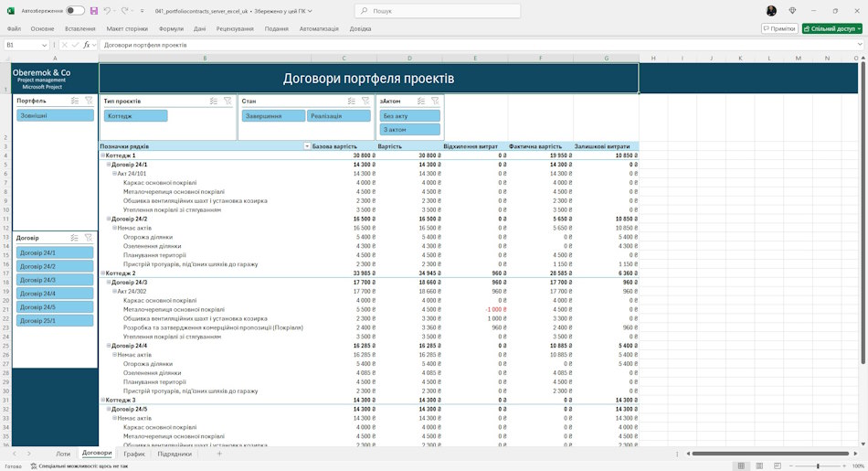Viewport: 868px width, 471px height.
Task: Toggle Коттедж in Тип проєктів slicer
Action: pos(135,116)
